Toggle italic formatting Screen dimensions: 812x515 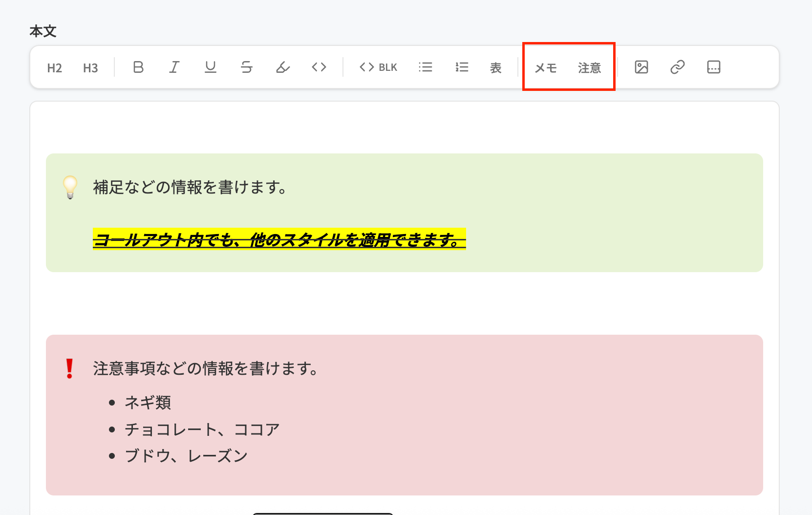174,67
